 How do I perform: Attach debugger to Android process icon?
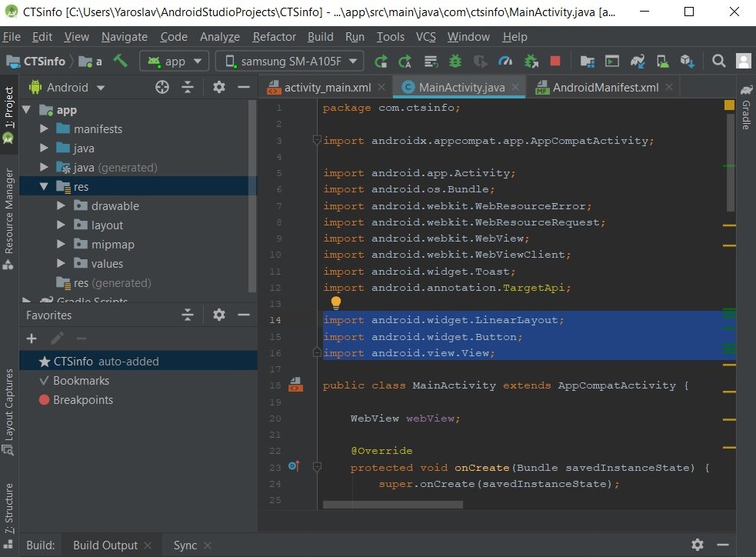point(531,62)
